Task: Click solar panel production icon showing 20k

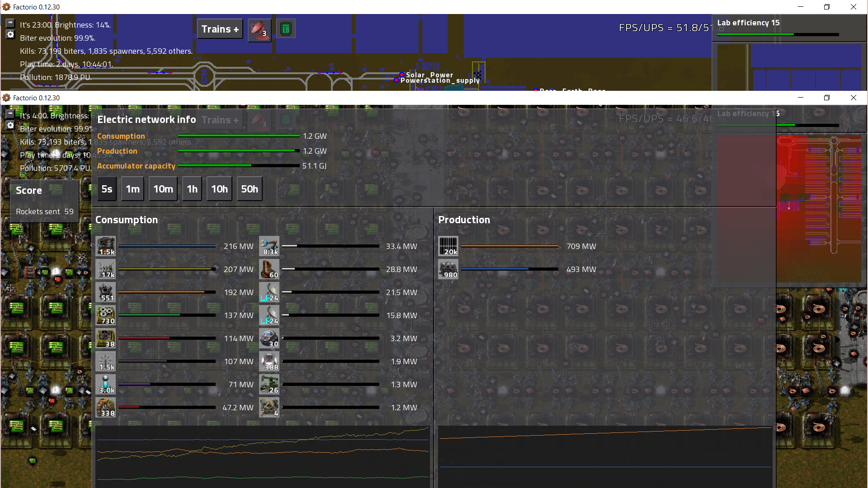Action: tap(448, 246)
